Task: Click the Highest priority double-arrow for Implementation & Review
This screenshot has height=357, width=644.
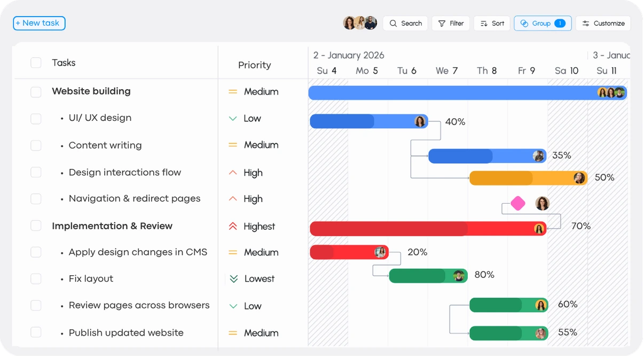Action: point(233,226)
